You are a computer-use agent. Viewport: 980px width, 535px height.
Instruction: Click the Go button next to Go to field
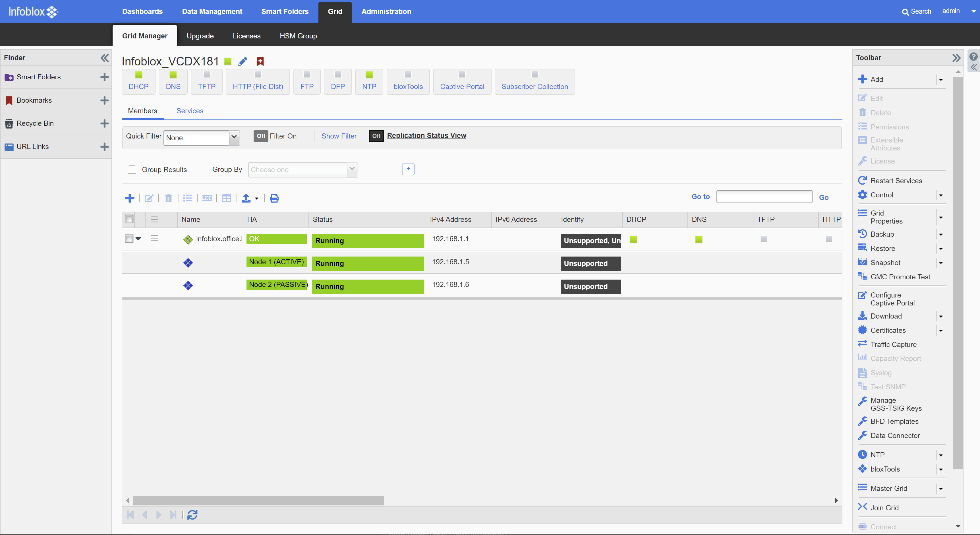coord(823,197)
